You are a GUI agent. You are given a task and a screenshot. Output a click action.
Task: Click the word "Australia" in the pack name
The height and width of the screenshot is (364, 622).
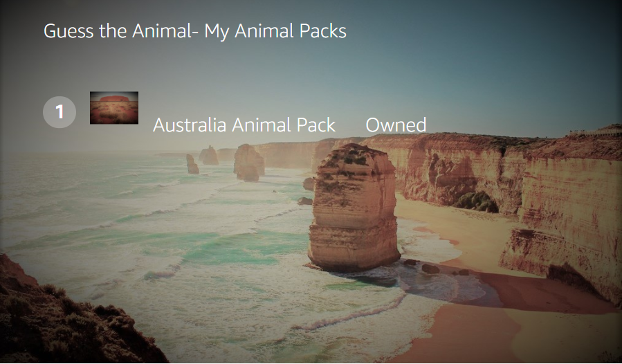[190, 125]
